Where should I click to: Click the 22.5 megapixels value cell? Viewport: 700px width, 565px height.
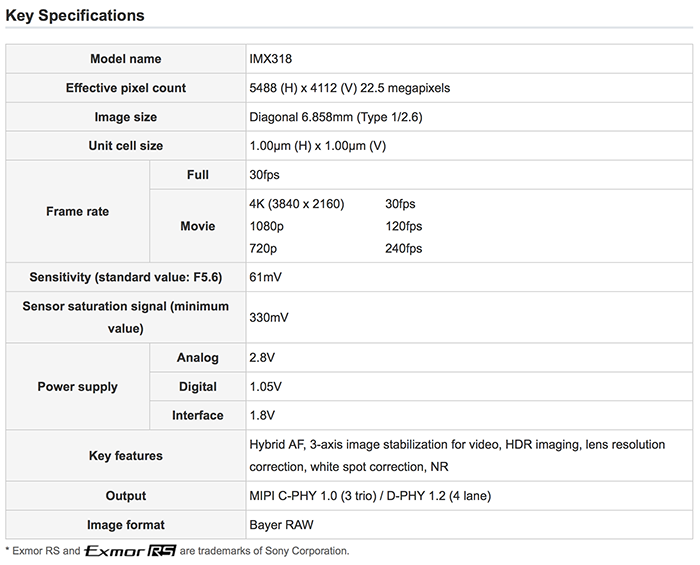(469, 88)
